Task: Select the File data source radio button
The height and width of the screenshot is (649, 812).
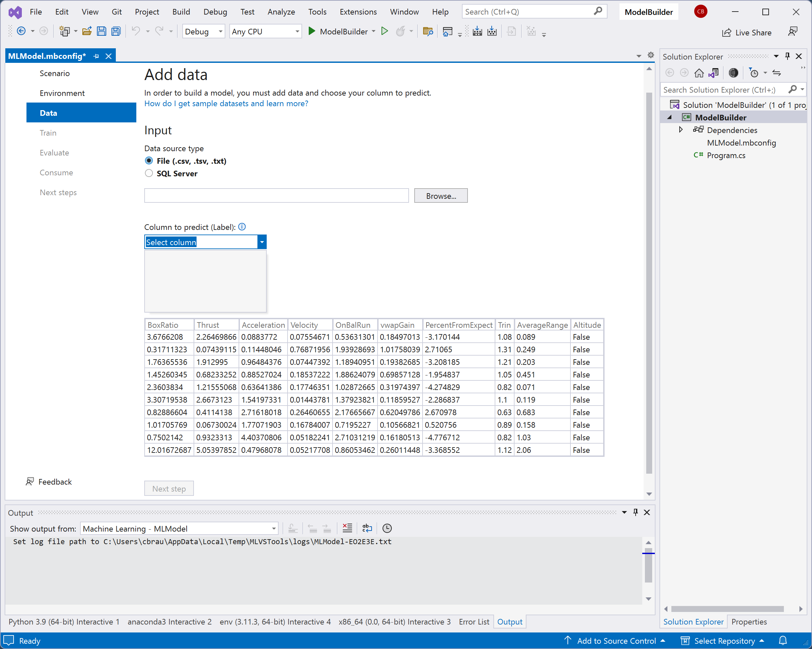Action: pos(149,161)
